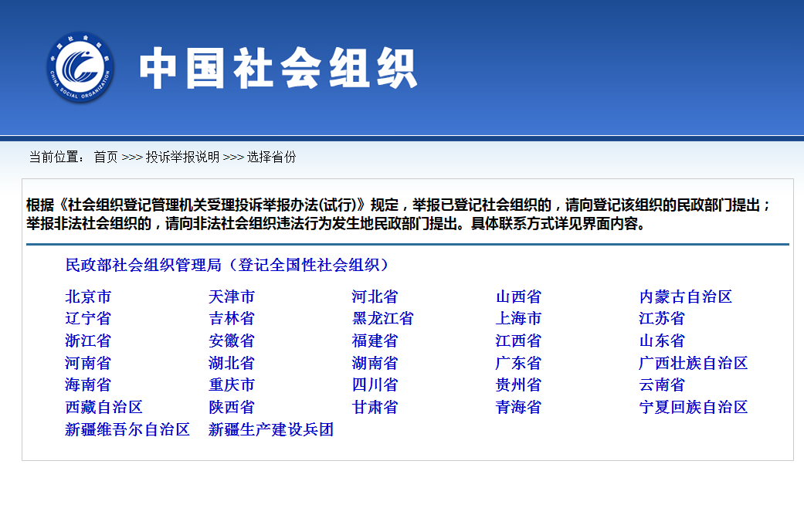Click 新疆生产建设兵团 link
This screenshot has width=804, height=532.
[271, 429]
